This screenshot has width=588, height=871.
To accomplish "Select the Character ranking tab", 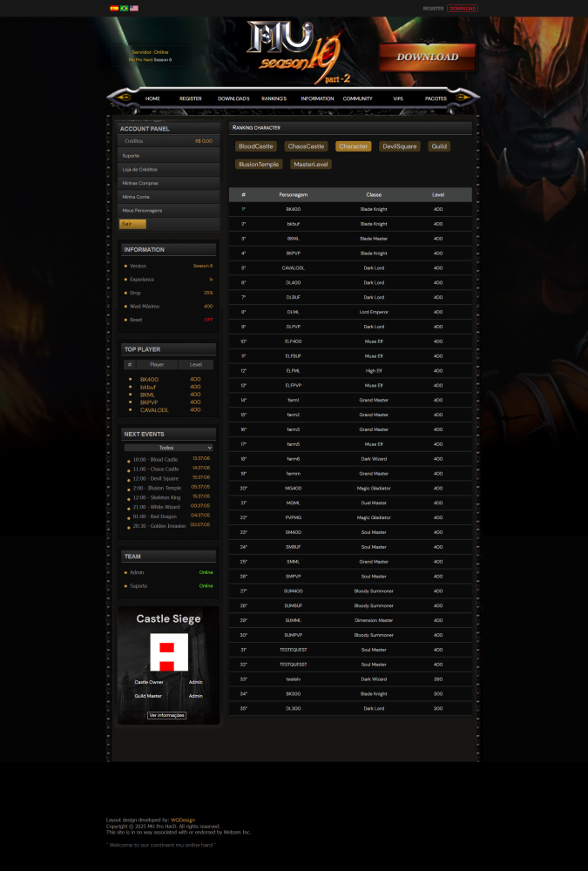I will [354, 146].
